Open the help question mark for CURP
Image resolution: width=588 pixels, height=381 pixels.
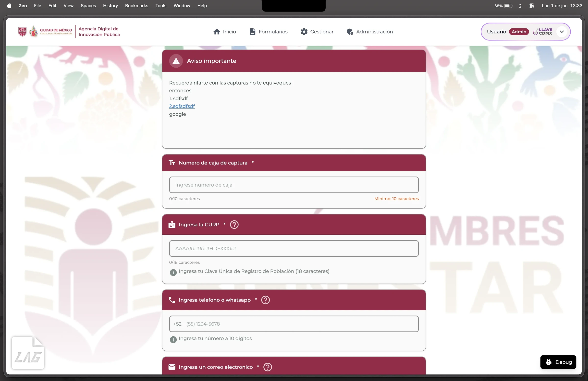[234, 225]
